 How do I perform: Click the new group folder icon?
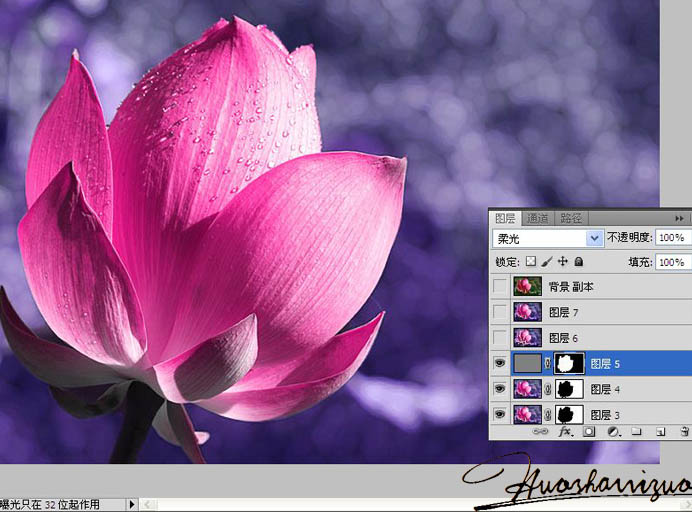point(636,432)
